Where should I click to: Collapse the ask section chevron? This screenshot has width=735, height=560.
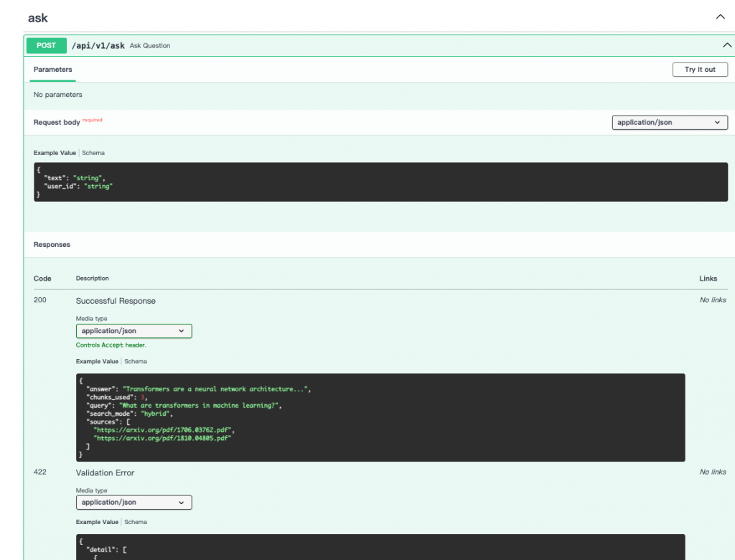[x=720, y=17]
